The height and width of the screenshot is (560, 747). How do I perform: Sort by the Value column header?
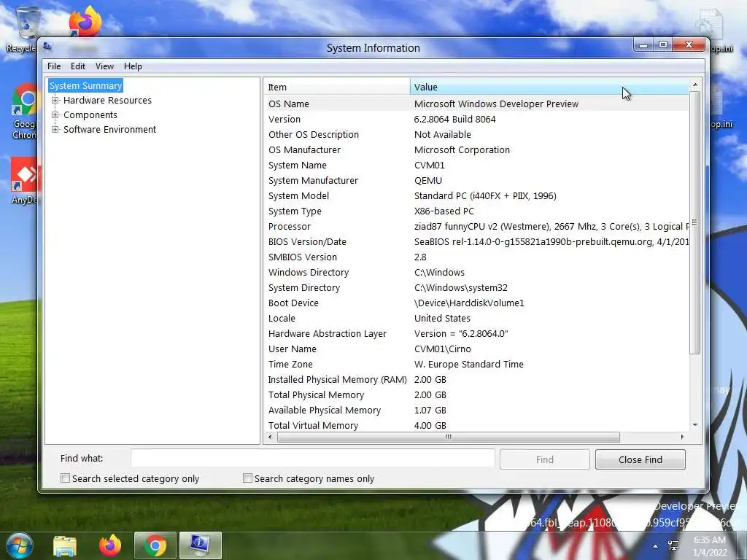click(549, 87)
